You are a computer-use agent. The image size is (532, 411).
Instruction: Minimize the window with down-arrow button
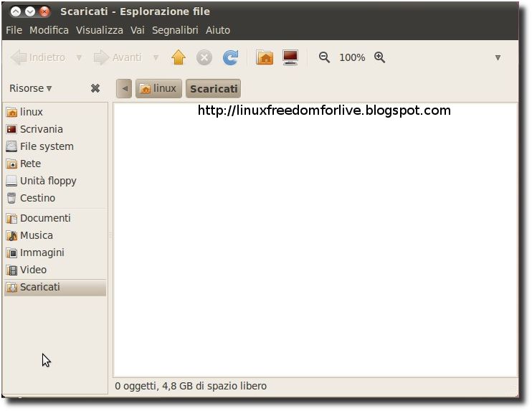[30, 11]
